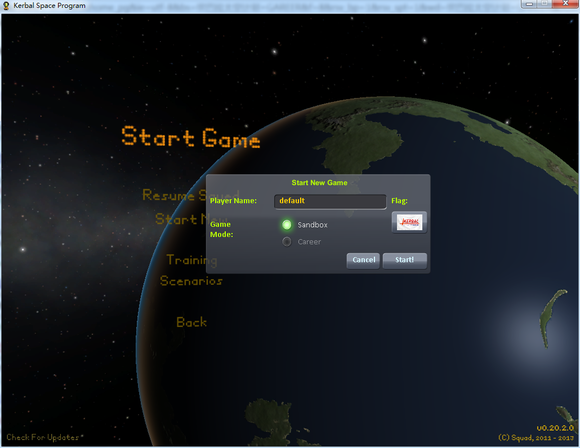
Task: Click the Cancel button in the dialog
Action: [x=363, y=260]
